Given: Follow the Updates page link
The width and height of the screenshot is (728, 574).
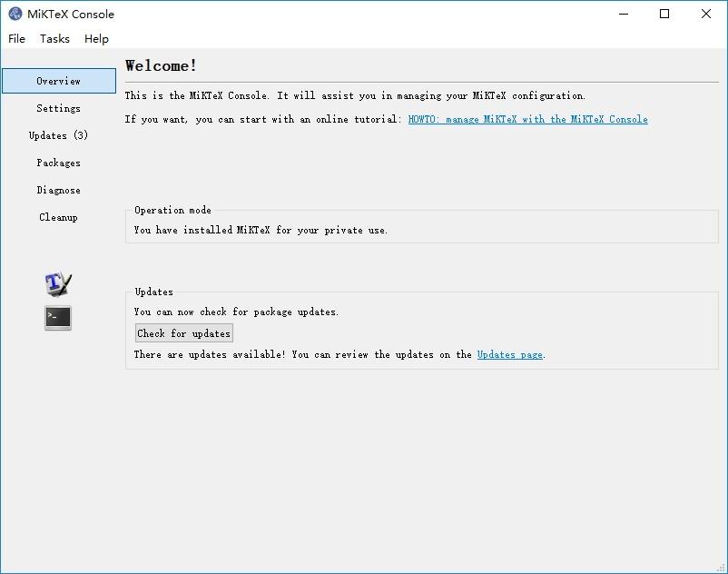Looking at the screenshot, I should tap(510, 355).
